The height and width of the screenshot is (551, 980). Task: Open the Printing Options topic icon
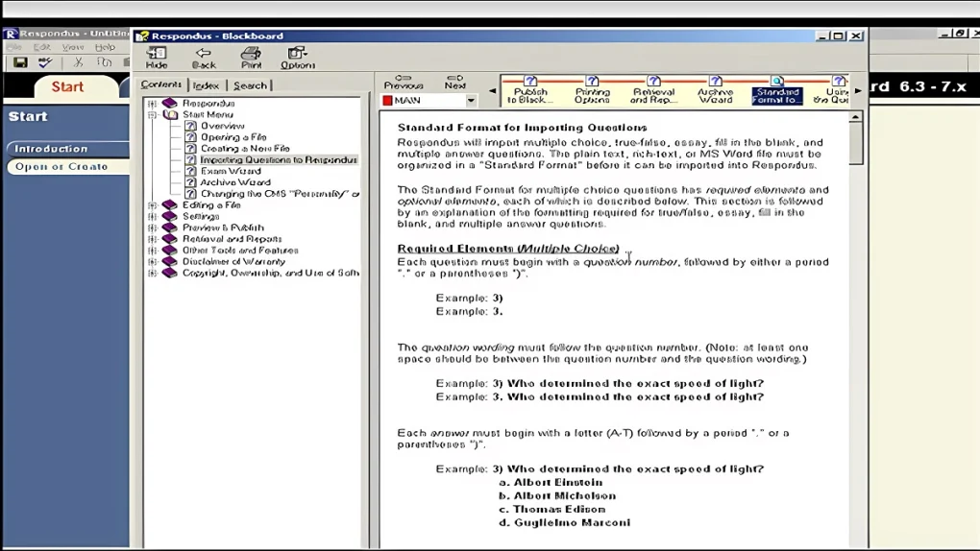point(592,90)
